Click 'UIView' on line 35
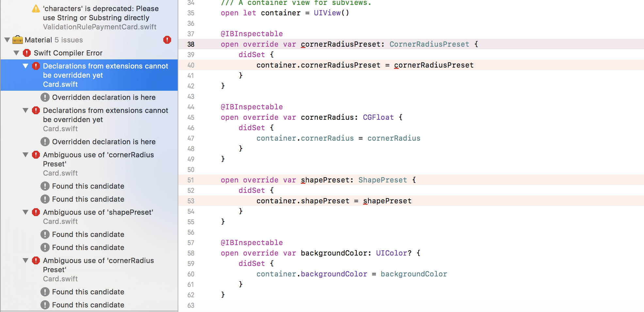Image resolution: width=644 pixels, height=312 pixels. click(x=327, y=13)
